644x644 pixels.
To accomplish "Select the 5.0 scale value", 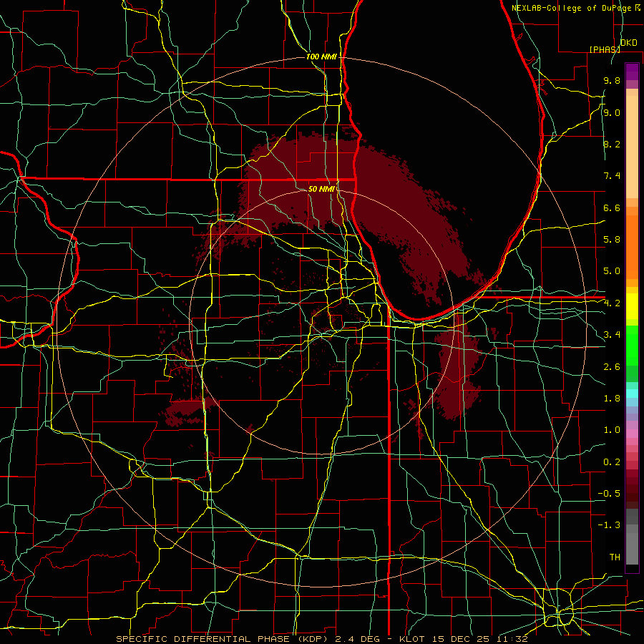I will coord(612,271).
